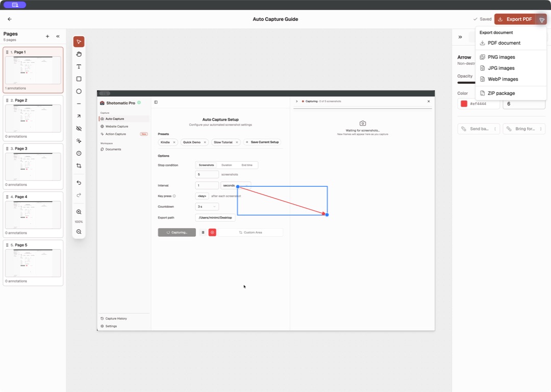Collapse the Pages sidebar
Image resolution: width=551 pixels, height=392 pixels.
pyautogui.click(x=58, y=36)
